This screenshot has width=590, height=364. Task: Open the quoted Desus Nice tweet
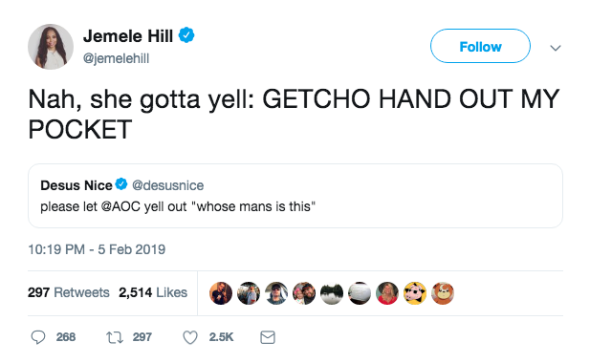point(295,196)
